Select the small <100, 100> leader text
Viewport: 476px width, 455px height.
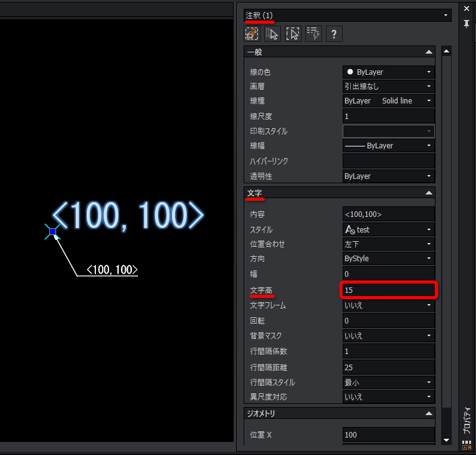point(112,270)
